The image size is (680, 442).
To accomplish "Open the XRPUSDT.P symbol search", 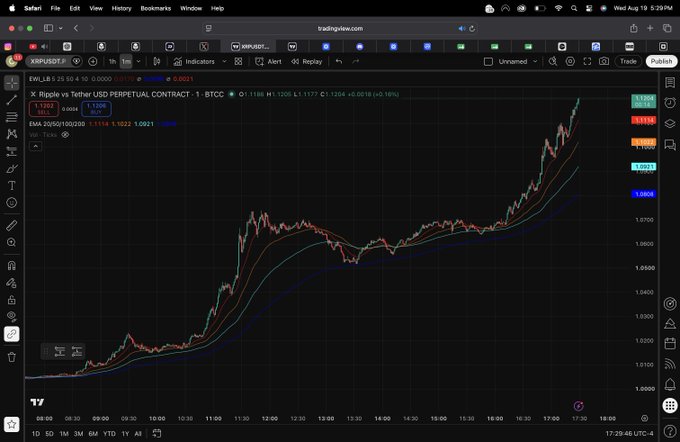I will click(48, 61).
